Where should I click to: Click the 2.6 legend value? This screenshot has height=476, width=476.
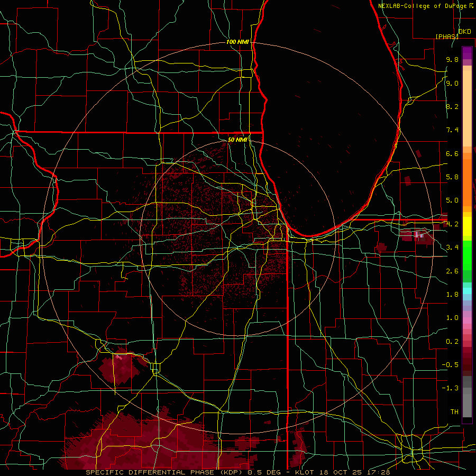[452, 271]
